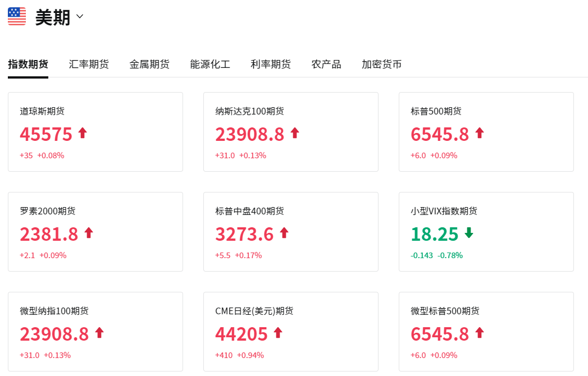Click the up arrow in 标普500期货 card
The height and width of the screenshot is (376, 588).
480,132
